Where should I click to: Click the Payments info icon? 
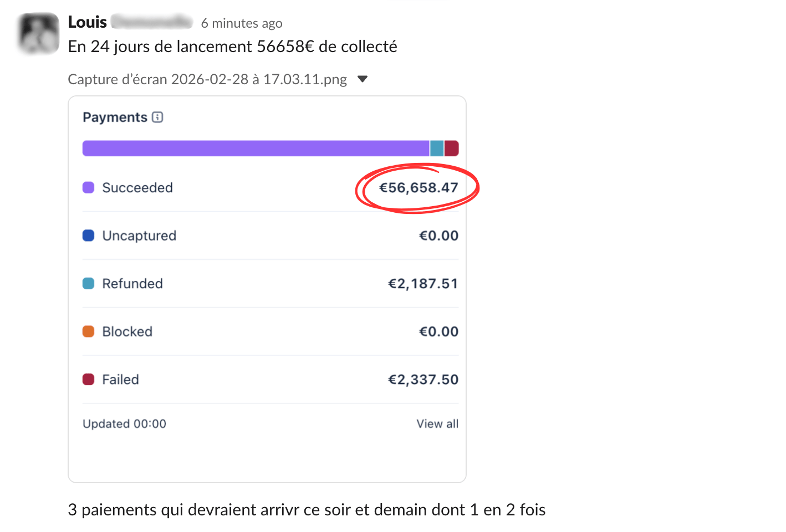pyautogui.click(x=157, y=117)
